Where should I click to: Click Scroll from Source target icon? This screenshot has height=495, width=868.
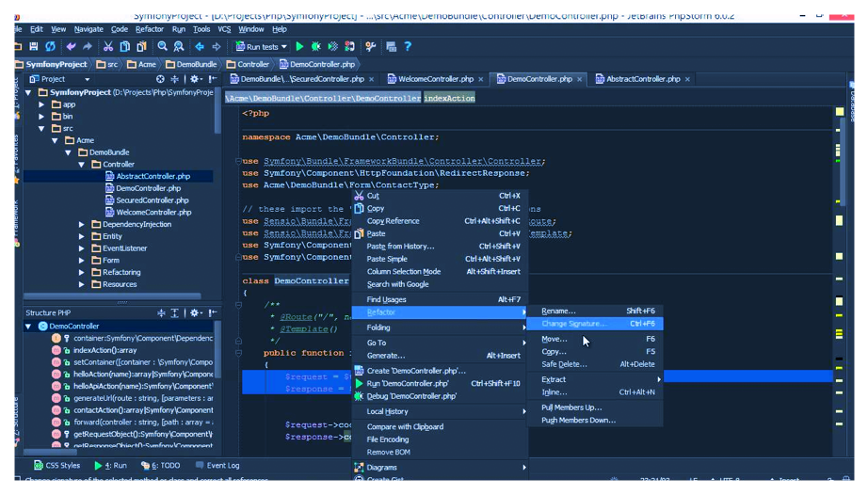click(160, 79)
